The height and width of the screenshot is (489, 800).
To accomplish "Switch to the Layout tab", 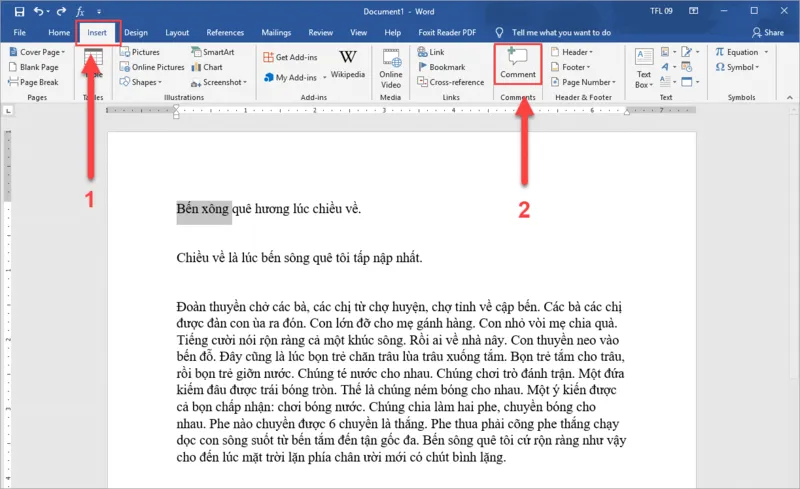I will pos(177,33).
